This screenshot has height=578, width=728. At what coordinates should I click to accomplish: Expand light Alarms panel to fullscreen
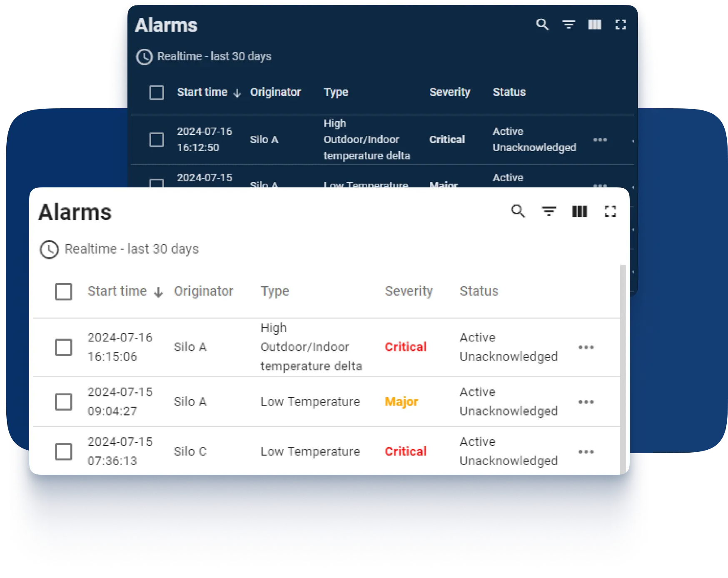point(610,212)
